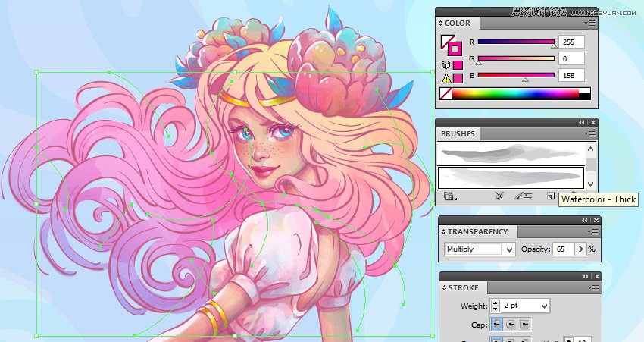The height and width of the screenshot is (342, 644).
Task: Increase stroke weight with up stepper arrow
Action: (x=496, y=303)
